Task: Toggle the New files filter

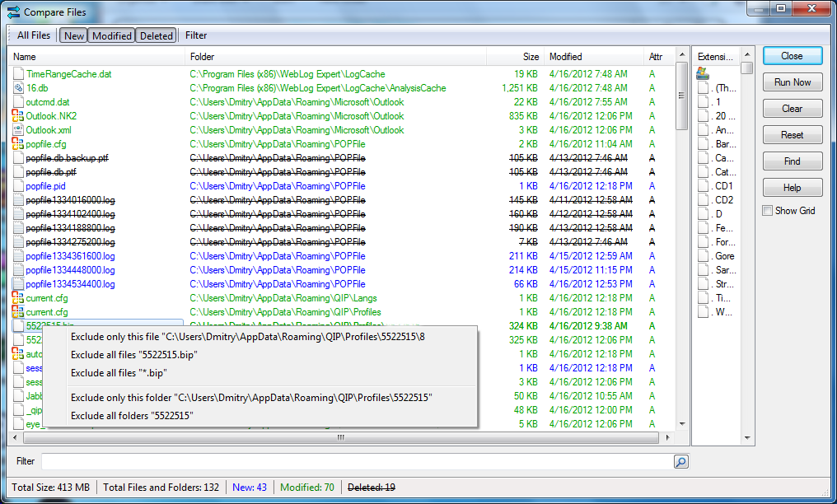Action: 72,35
